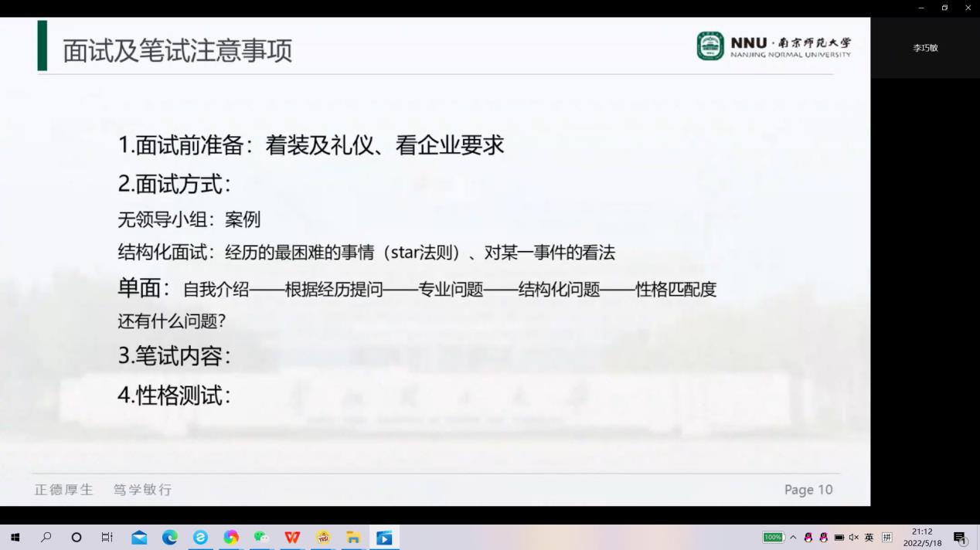Viewport: 980px width, 550px height.
Task: Open taskbar search magnifier
Action: click(x=46, y=537)
